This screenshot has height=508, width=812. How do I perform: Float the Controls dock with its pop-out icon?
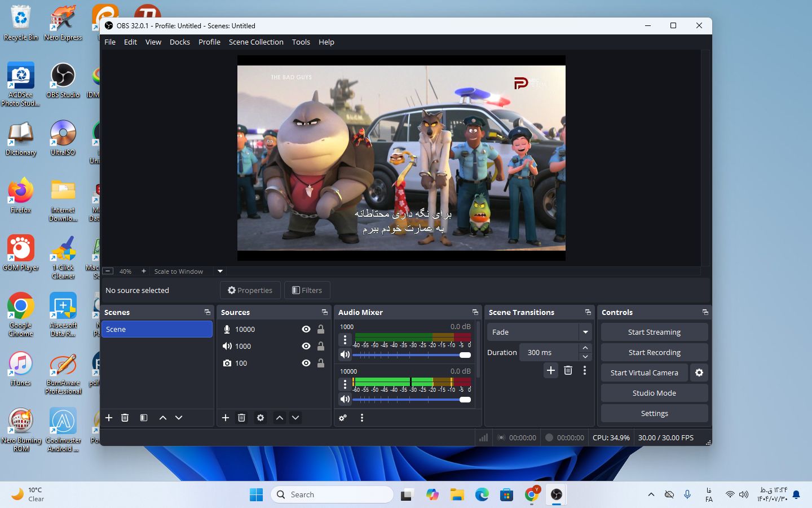[705, 312]
